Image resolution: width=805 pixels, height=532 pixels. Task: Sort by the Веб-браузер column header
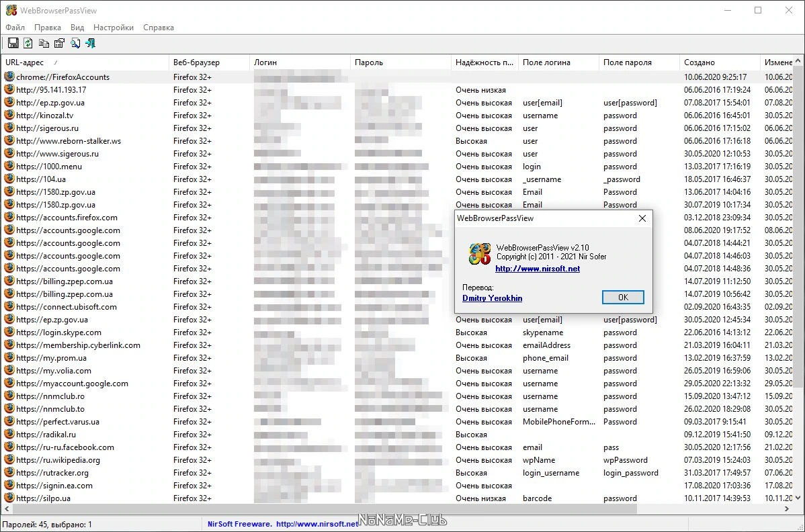(x=209, y=62)
